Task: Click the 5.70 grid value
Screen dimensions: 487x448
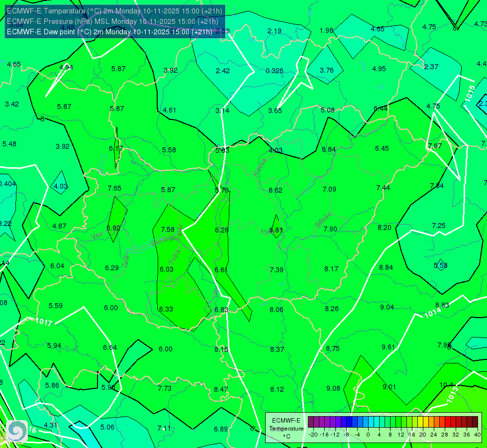Action: pos(222,190)
